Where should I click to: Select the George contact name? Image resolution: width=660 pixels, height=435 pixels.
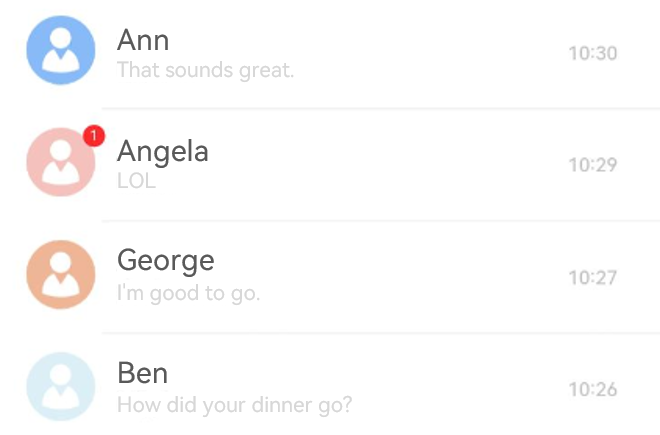(166, 262)
